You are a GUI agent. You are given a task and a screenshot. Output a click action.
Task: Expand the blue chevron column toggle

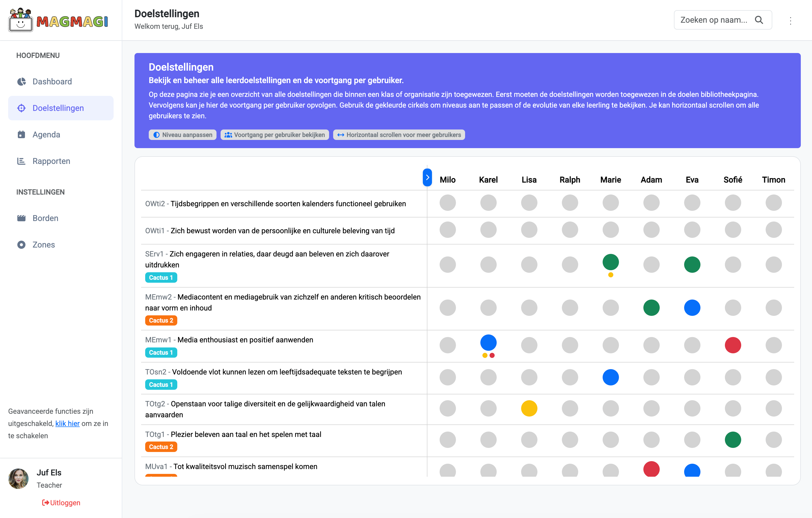(x=427, y=177)
